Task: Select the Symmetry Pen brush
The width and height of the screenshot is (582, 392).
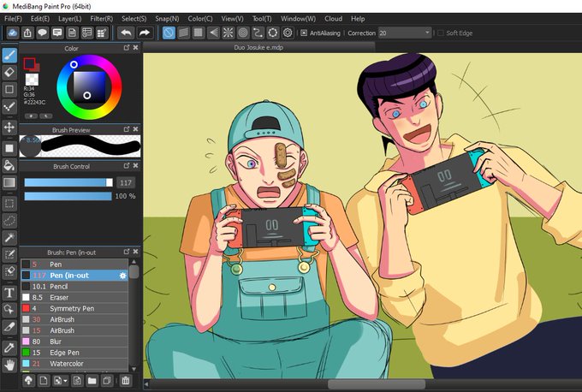Action: point(74,308)
